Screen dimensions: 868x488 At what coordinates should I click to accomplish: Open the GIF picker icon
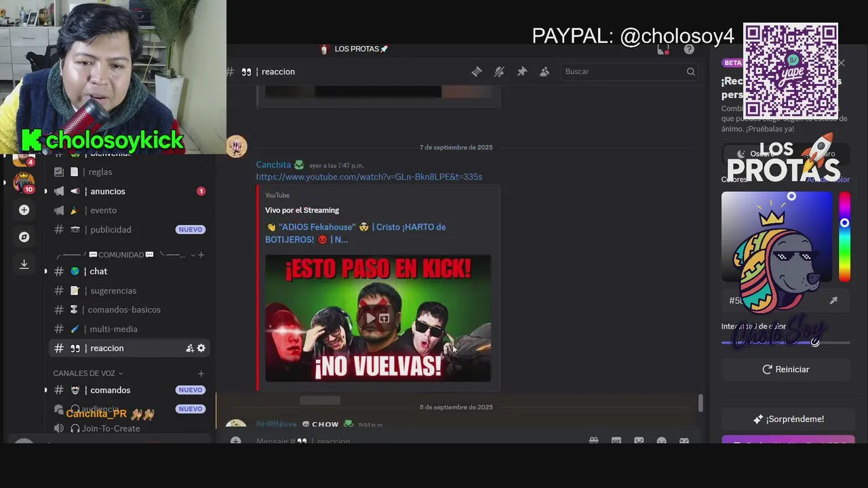click(x=616, y=441)
